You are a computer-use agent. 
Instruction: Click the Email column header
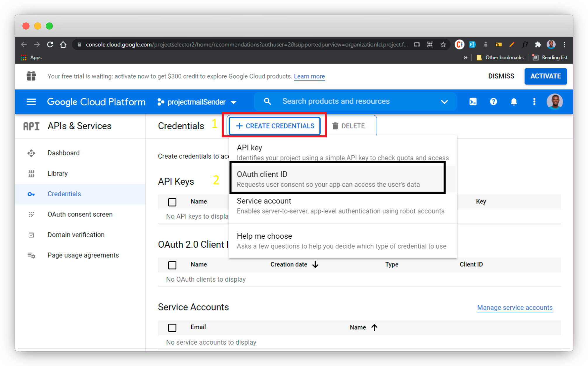198,327
